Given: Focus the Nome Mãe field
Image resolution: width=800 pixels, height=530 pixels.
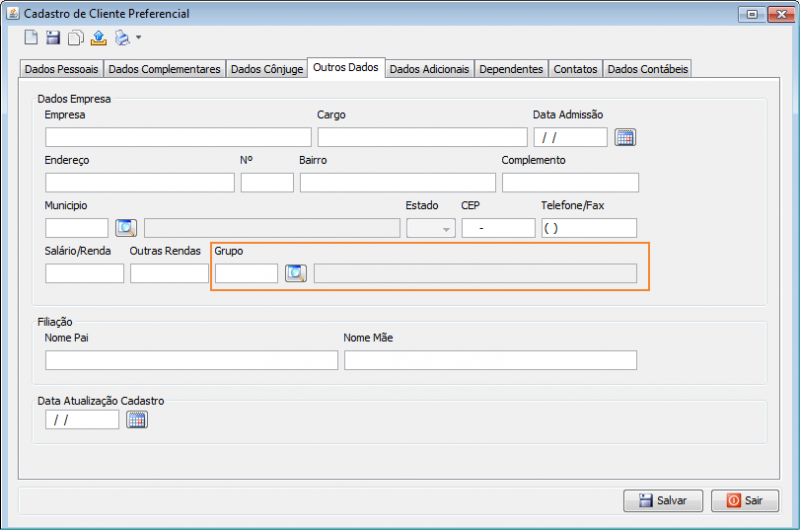Looking at the screenshot, I should click(x=490, y=360).
